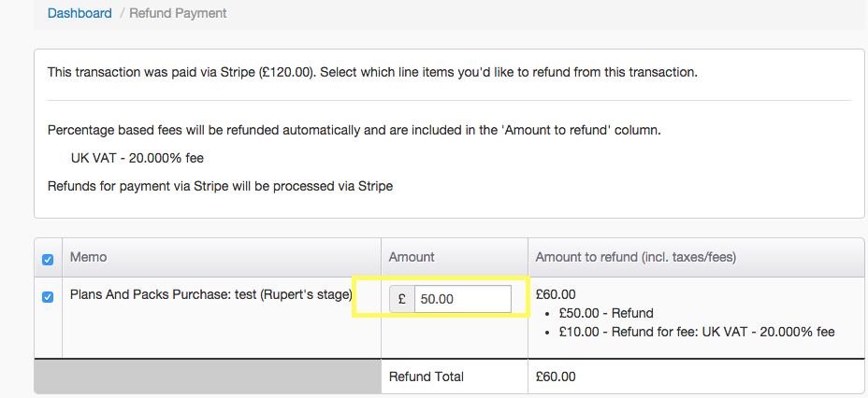
Task: Click the £60.00 amount in the item row
Action: pyautogui.click(x=556, y=295)
